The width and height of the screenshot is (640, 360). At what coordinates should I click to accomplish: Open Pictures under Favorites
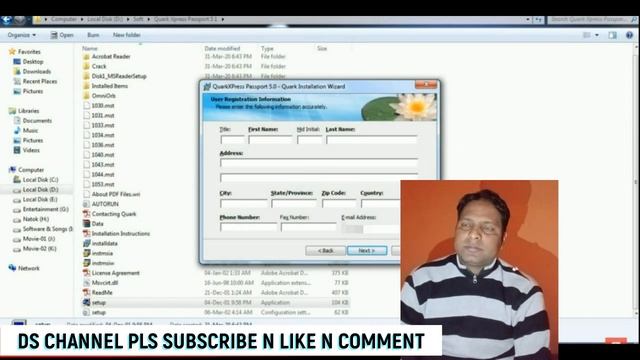point(17,91)
